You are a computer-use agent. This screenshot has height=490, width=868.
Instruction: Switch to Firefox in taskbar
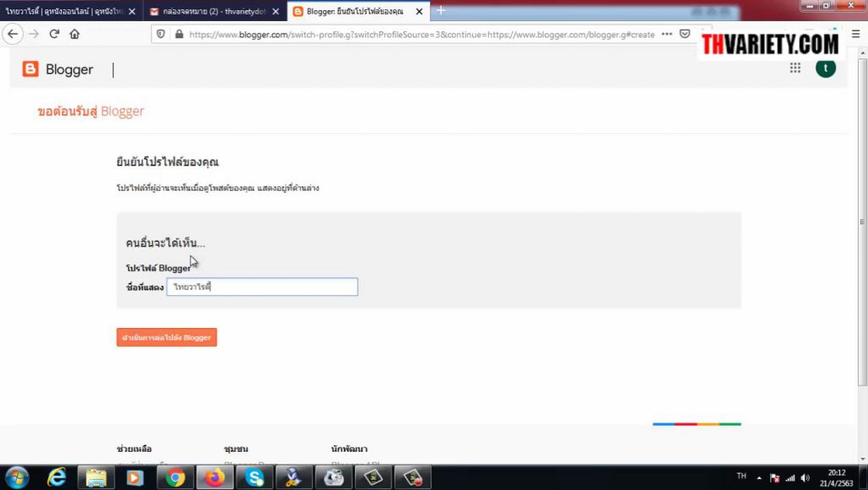pos(214,477)
